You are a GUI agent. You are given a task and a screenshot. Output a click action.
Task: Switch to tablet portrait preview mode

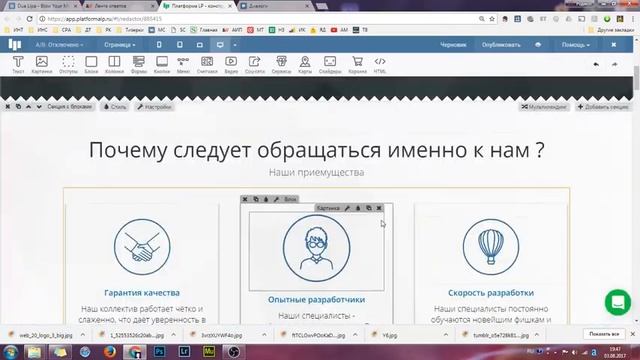point(180,45)
